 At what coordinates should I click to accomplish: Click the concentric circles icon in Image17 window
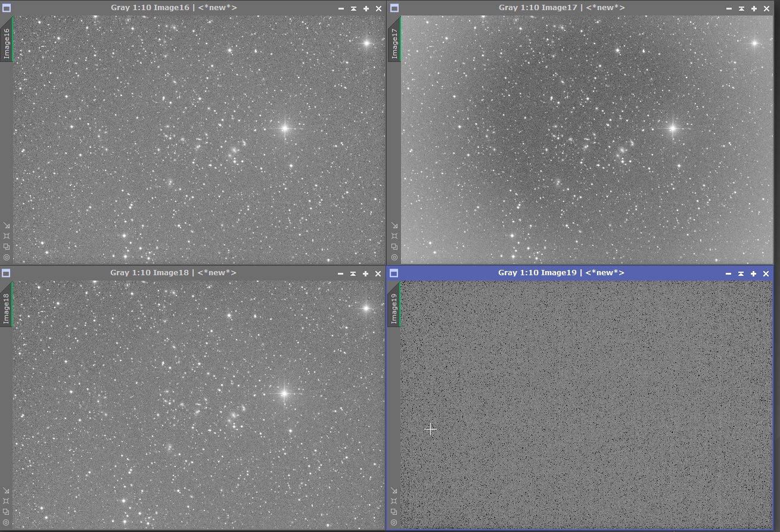pos(394,257)
